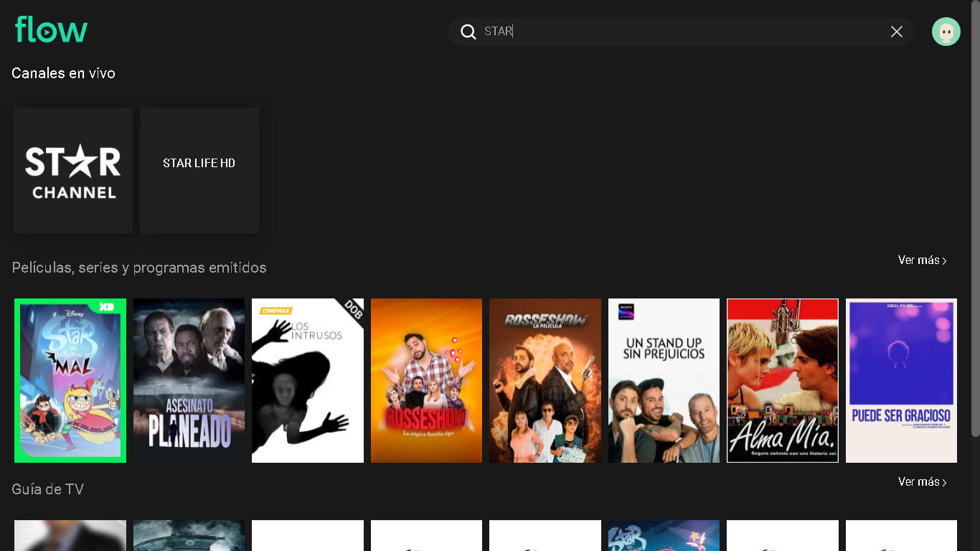Open Rosseshow La Película poster

[x=545, y=380]
